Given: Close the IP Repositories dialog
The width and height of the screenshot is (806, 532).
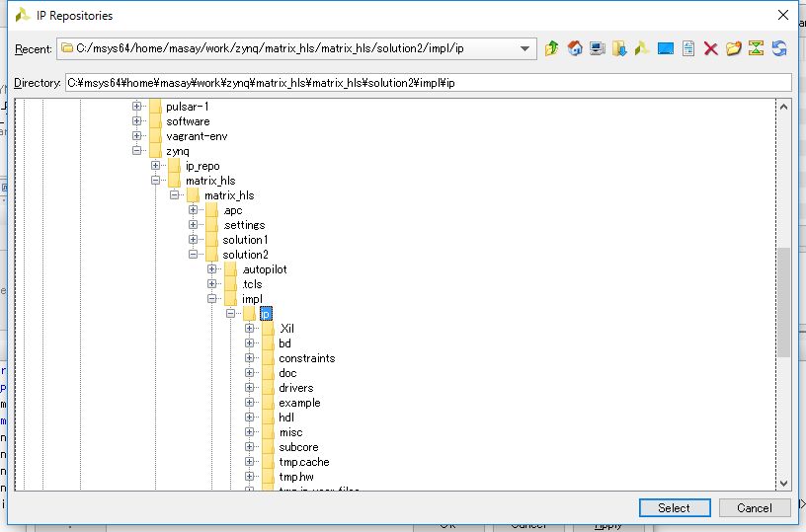Looking at the screenshot, I should click(x=783, y=15).
